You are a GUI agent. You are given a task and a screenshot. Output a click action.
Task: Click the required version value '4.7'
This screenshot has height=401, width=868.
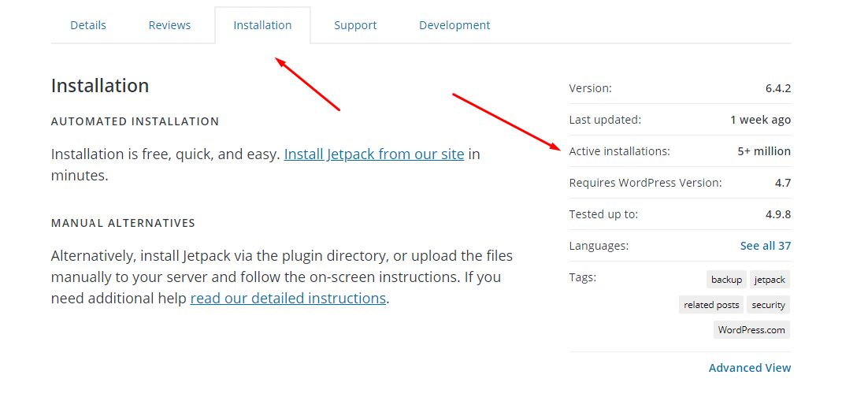coord(783,183)
